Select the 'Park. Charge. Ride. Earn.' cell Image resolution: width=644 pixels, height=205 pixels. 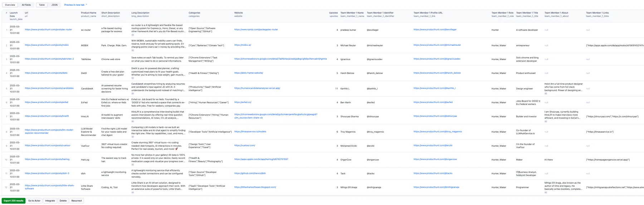coord(113,45)
